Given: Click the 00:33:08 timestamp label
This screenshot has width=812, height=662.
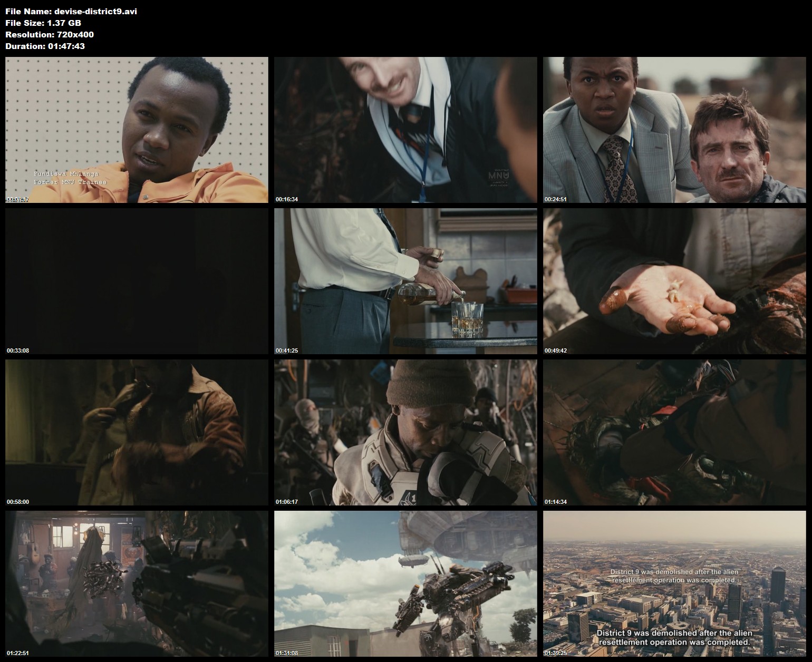Looking at the screenshot, I should pos(18,351).
